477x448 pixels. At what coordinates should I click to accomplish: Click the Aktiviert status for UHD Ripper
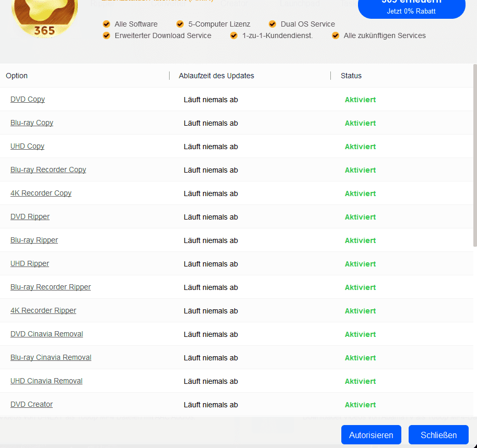360,264
